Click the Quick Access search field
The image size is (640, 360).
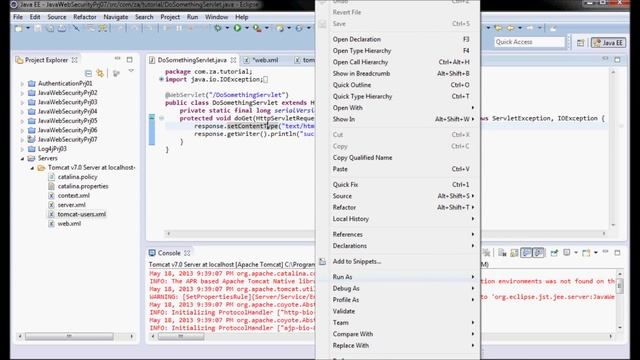pos(529,42)
